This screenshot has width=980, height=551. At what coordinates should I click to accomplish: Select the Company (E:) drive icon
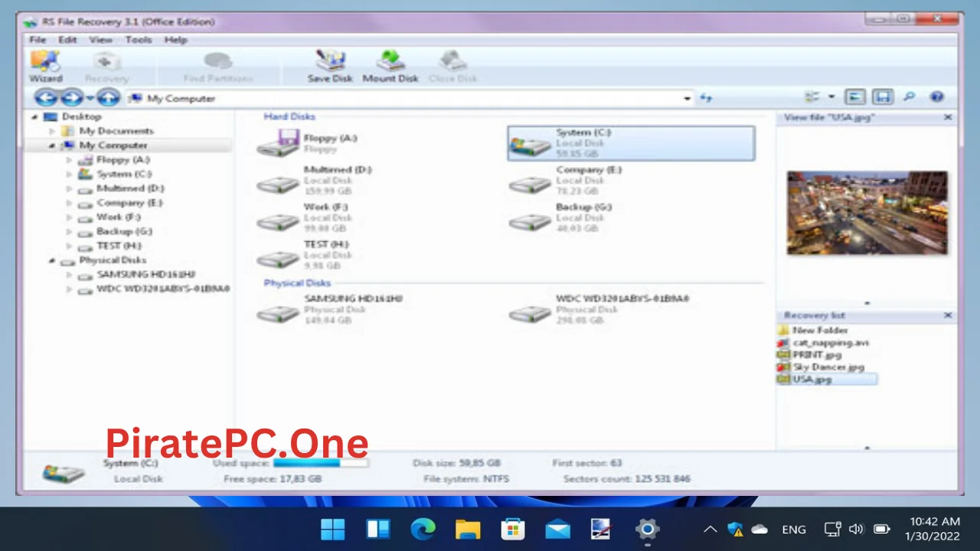tap(530, 184)
